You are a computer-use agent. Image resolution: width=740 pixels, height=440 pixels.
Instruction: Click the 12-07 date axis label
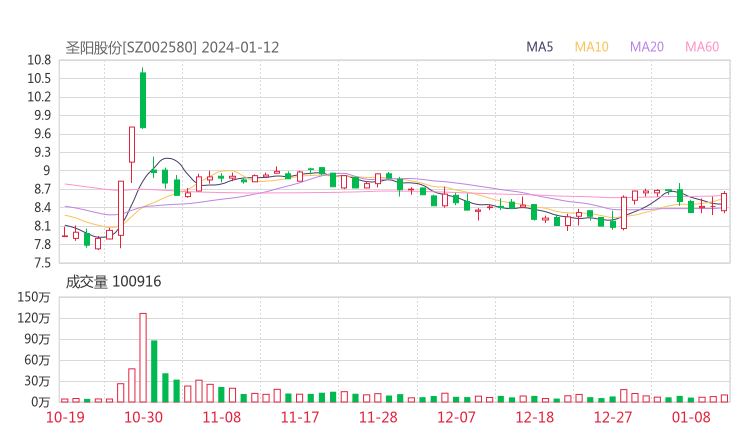click(456, 417)
